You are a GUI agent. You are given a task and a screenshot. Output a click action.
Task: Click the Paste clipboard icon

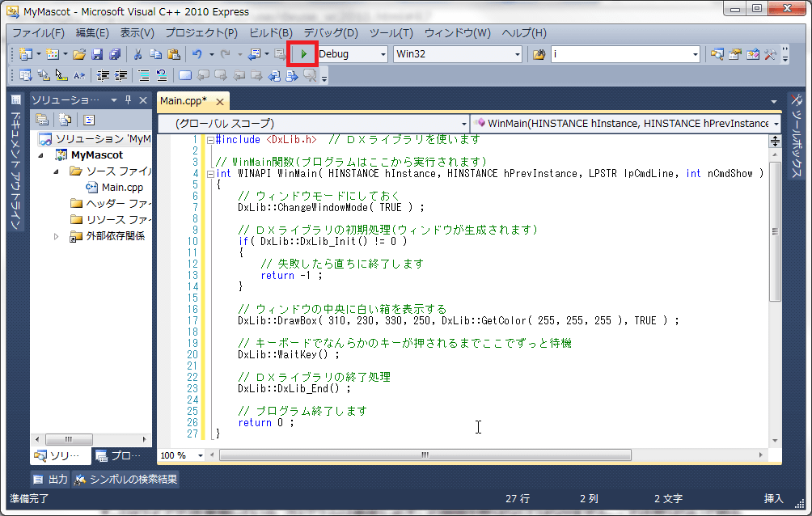174,54
